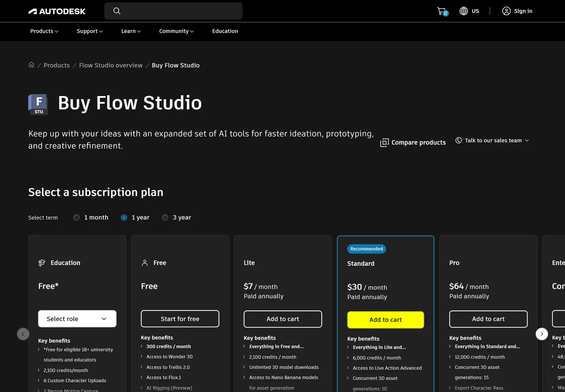Open the Education nav item
The width and height of the screenshot is (565, 392).
(x=225, y=31)
